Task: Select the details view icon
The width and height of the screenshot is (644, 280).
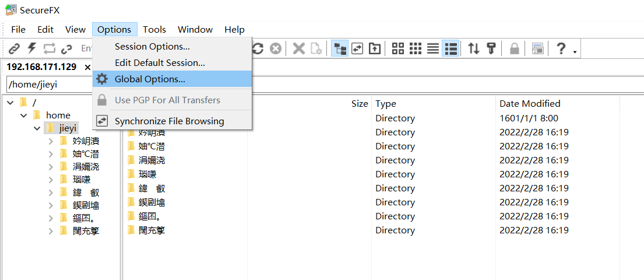Action: tap(451, 48)
